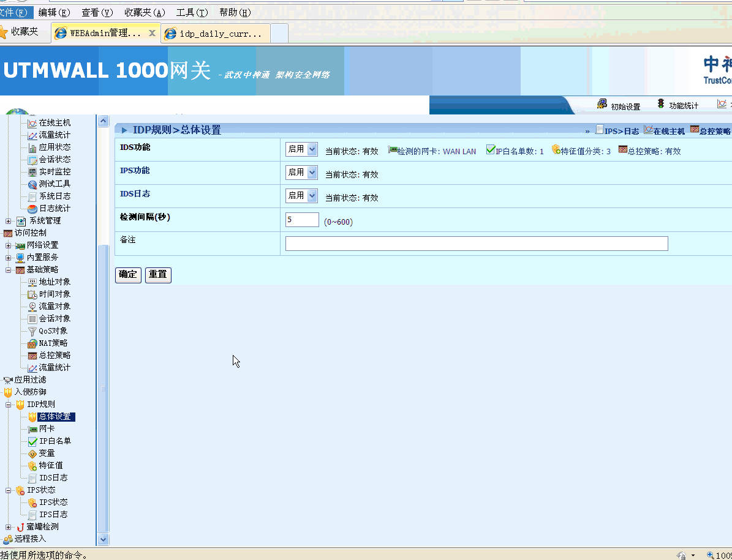732x560 pixels.
Task: Click the IP白名单 green check icon
Action: (32, 441)
